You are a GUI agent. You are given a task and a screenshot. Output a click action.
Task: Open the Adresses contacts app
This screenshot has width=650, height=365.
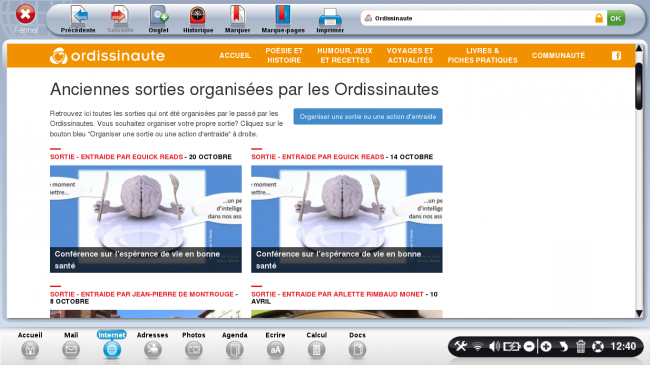coord(153,345)
